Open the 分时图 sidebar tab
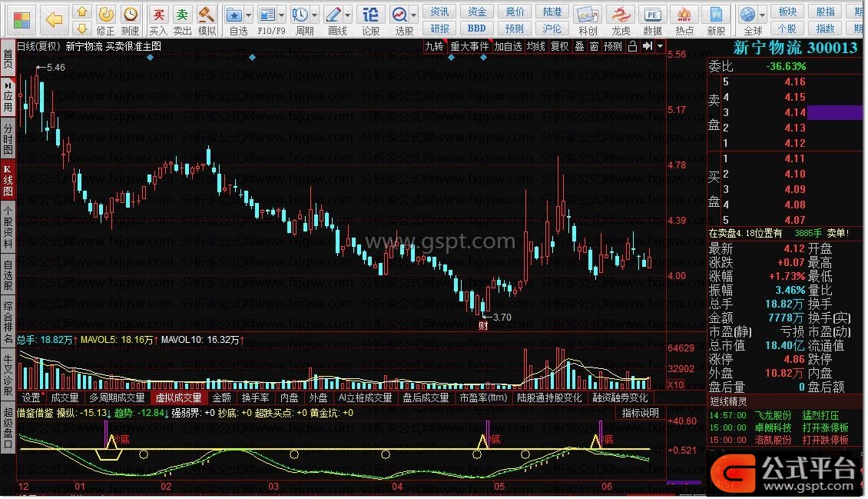The image size is (868, 499). pos(8,138)
